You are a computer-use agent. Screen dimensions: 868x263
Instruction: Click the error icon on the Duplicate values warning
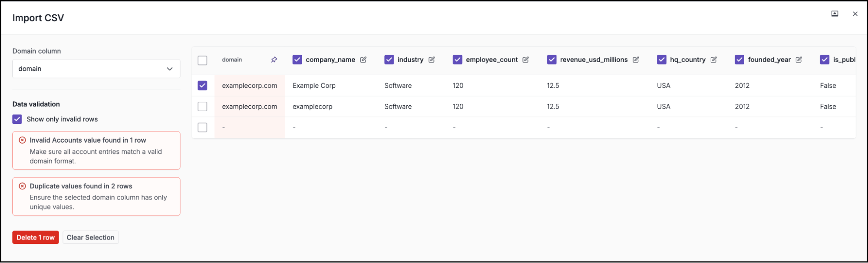point(23,186)
